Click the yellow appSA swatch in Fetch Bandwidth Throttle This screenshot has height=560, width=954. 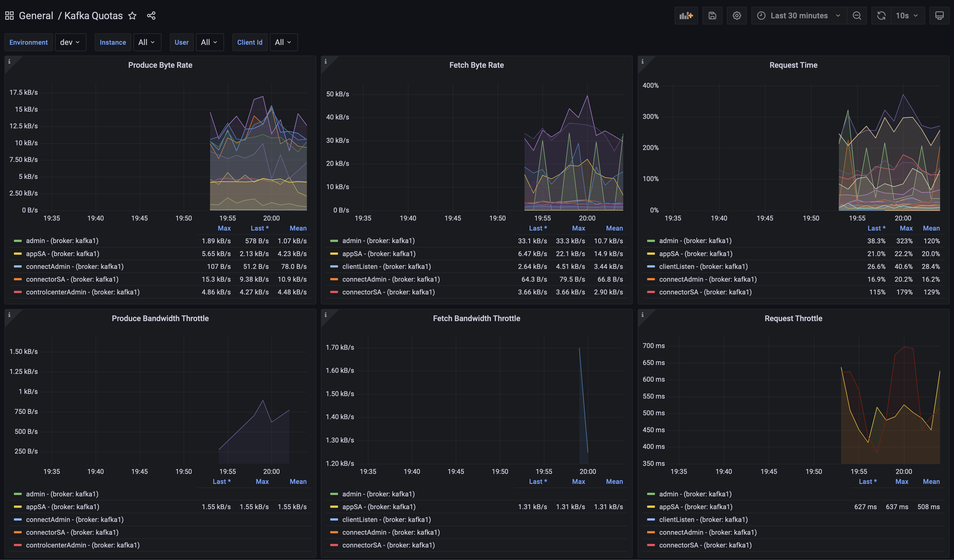click(x=334, y=507)
